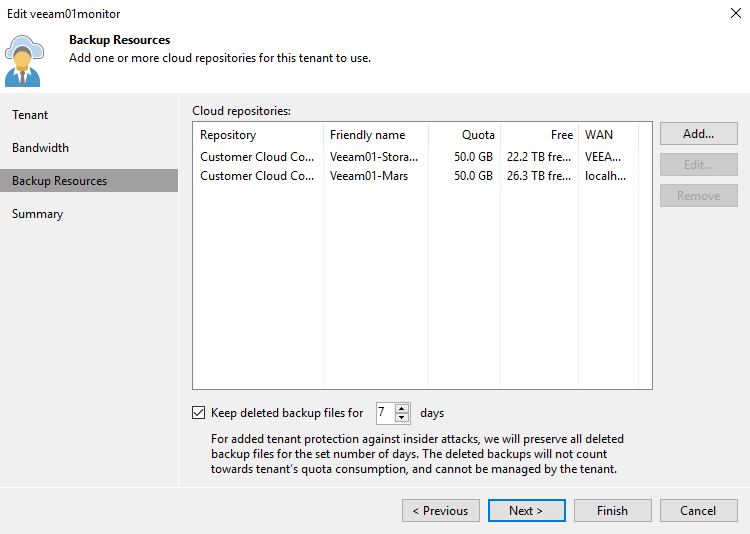This screenshot has width=750, height=534.
Task: Click the Edit... repository button
Action: (x=698, y=165)
